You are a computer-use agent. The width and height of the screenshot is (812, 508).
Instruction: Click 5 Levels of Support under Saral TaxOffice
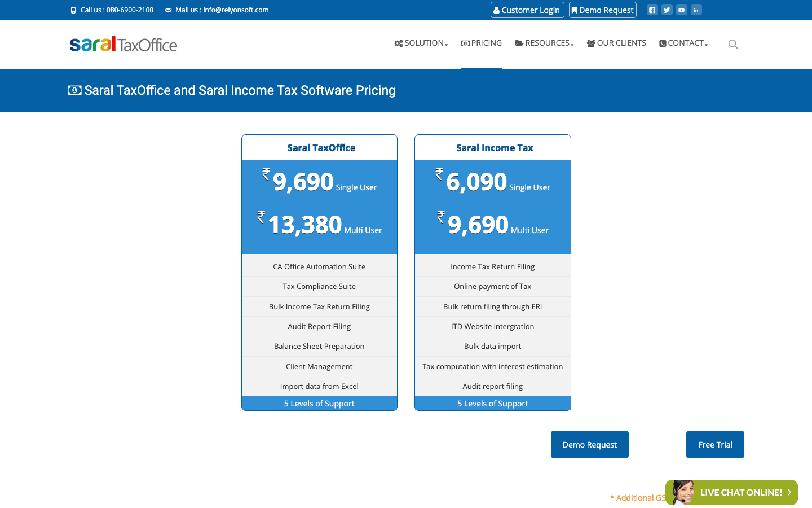pyautogui.click(x=319, y=404)
